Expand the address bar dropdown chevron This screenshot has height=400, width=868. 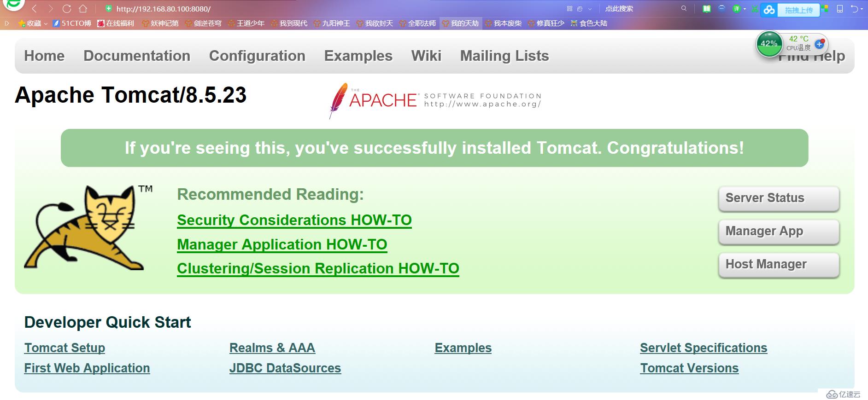[x=590, y=9]
